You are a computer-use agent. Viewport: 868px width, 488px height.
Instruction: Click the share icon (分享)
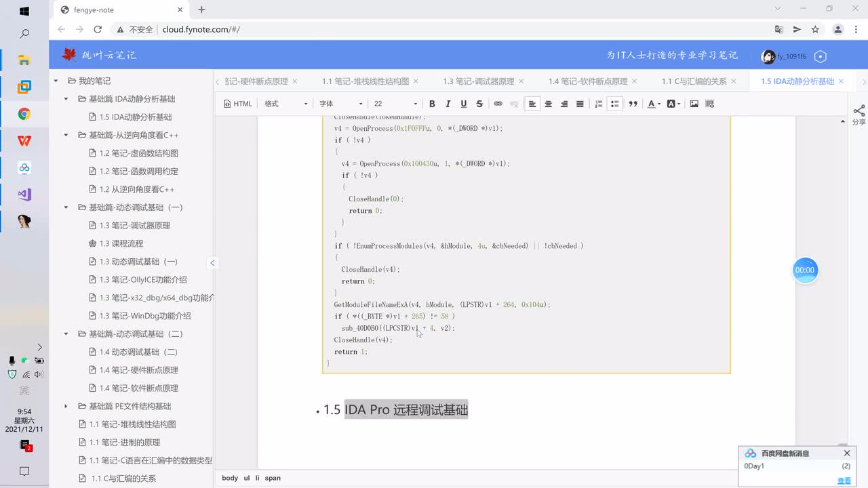(859, 115)
